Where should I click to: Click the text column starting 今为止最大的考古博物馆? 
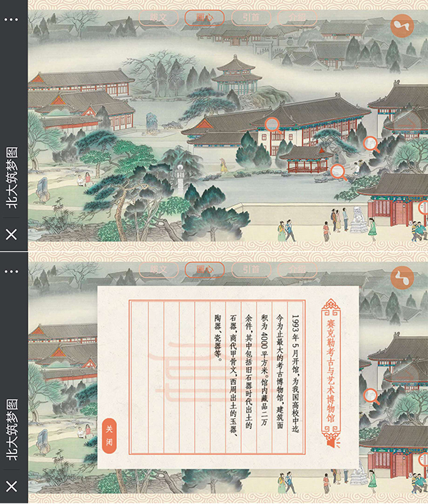click(x=280, y=371)
